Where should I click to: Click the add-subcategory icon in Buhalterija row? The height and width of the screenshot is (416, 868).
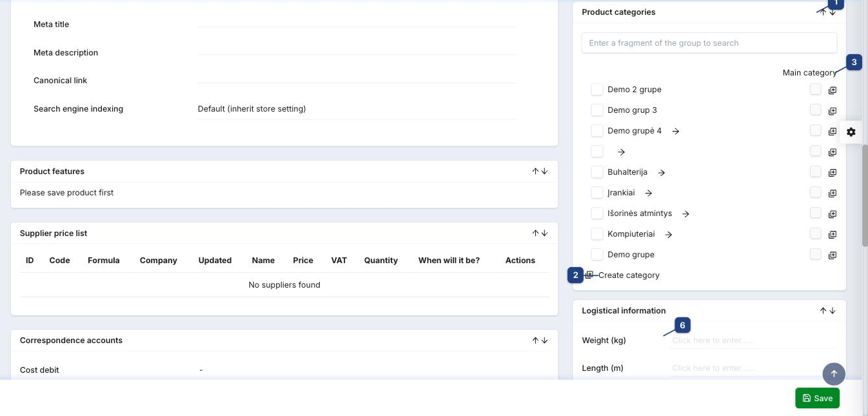coord(833,173)
